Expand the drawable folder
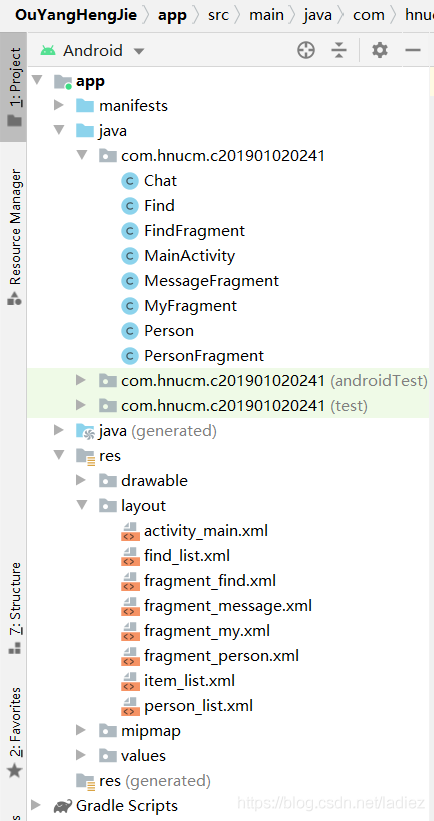This screenshot has height=821, width=434. pyautogui.click(x=81, y=480)
